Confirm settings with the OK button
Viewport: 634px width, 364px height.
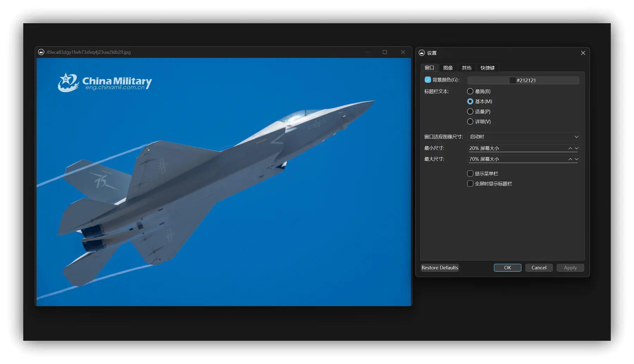(508, 268)
